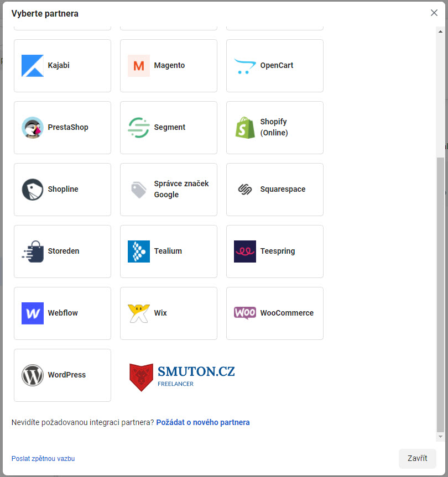Select the Webflow partner label
The height and width of the screenshot is (477, 448).
point(63,313)
